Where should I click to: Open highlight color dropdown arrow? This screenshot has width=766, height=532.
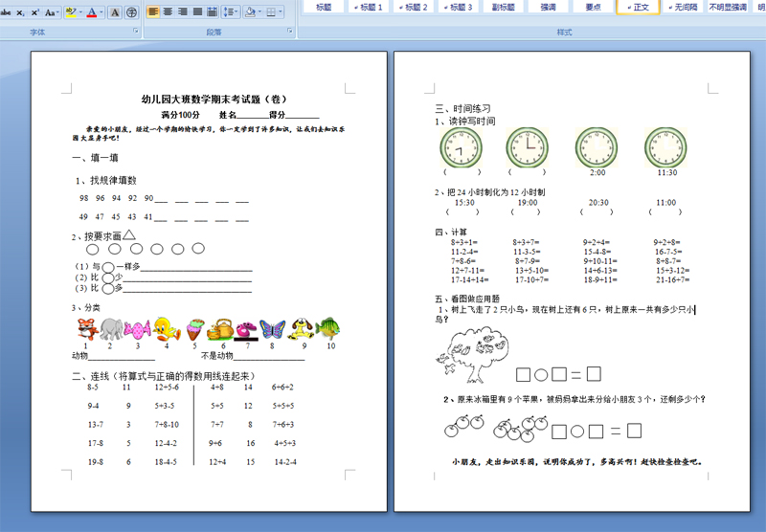coord(80,12)
